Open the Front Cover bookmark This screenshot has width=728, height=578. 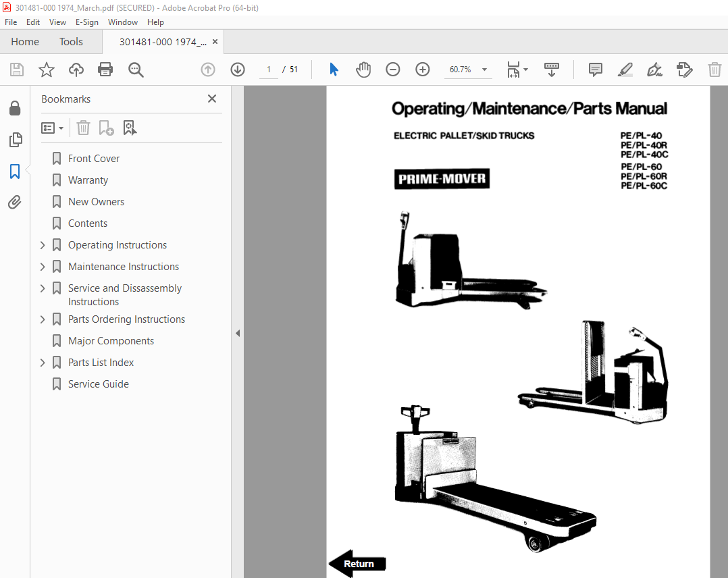pos(94,159)
